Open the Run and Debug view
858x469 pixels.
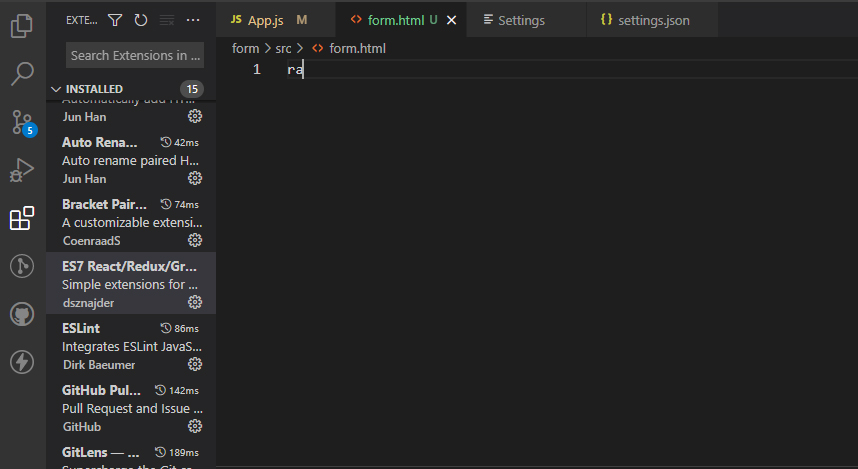click(x=22, y=170)
